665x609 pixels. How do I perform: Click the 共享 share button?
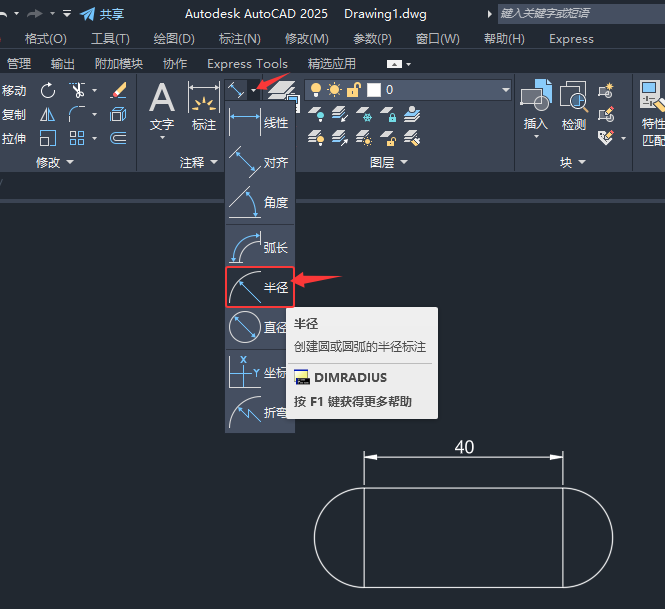[102, 14]
